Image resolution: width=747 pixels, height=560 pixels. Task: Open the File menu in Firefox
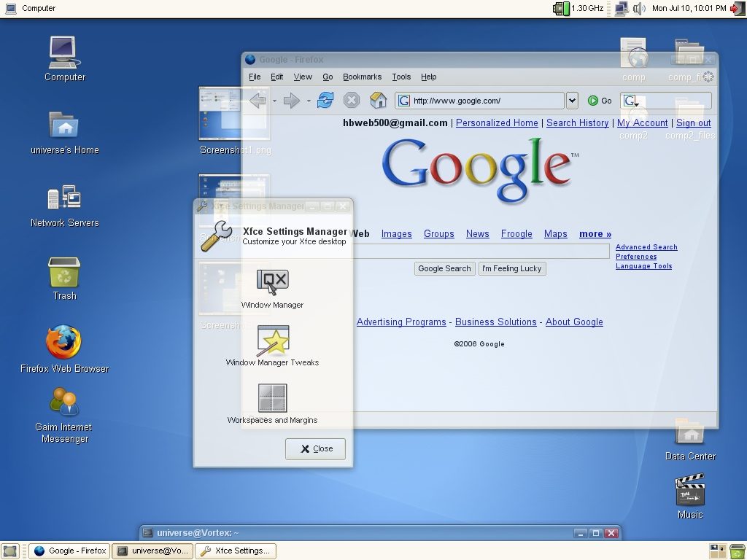(255, 77)
